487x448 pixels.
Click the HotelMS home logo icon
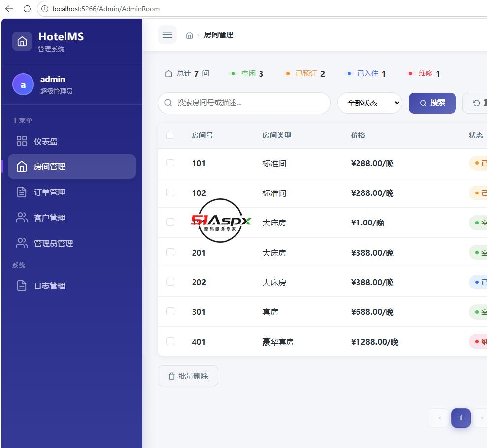22,41
